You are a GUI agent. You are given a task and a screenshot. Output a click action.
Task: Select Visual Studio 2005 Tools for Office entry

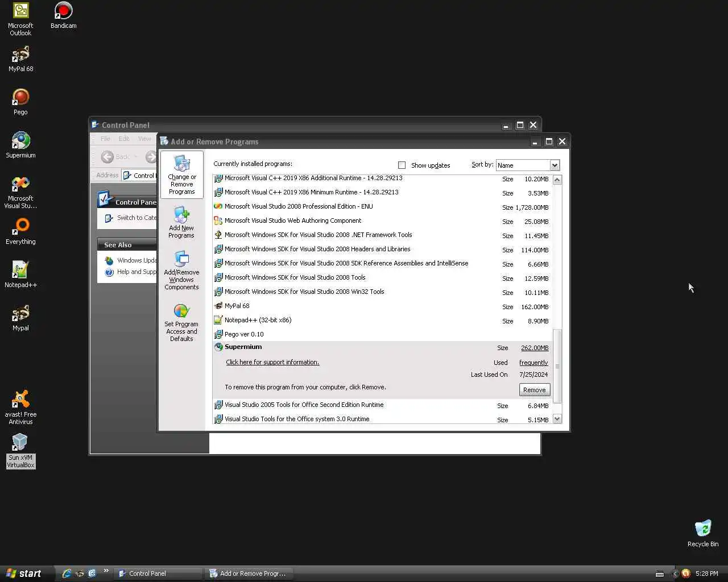coord(381,405)
